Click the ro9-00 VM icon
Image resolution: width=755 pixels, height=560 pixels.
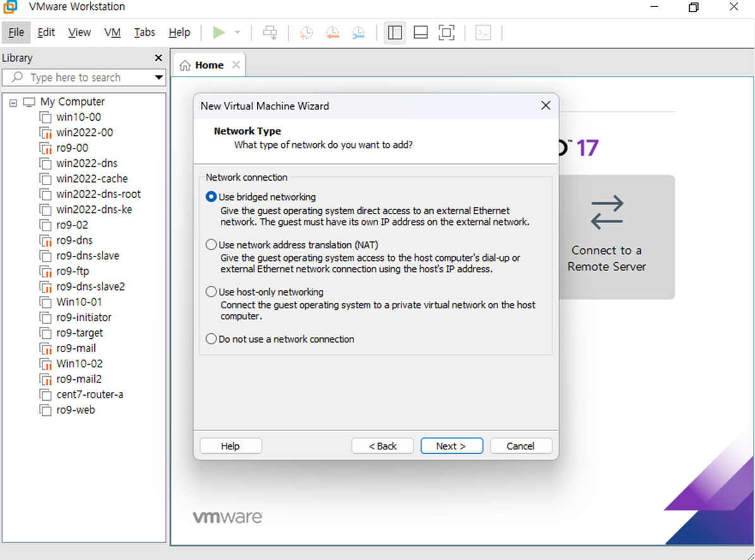46,148
